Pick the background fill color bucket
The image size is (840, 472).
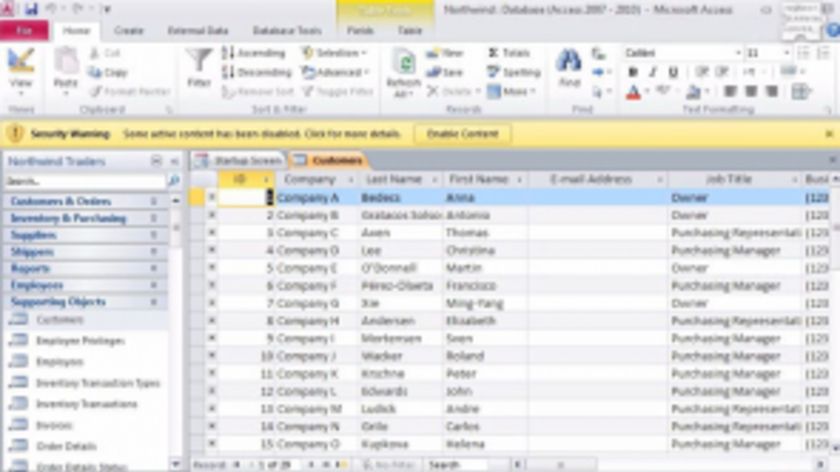(694, 92)
